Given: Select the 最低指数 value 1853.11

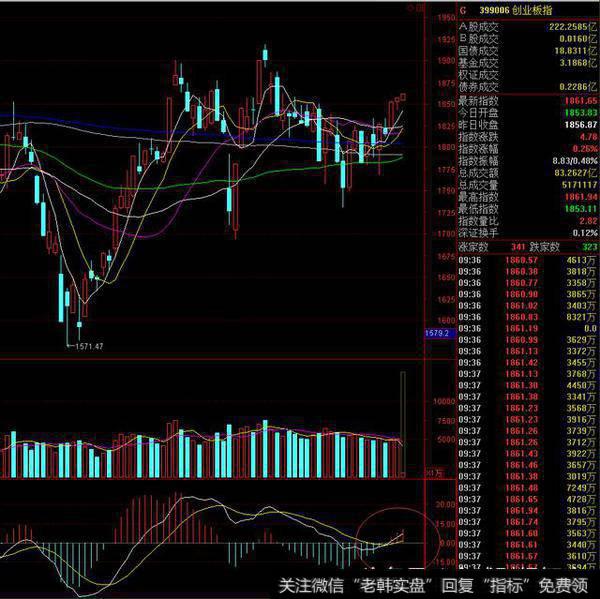Looking at the screenshot, I should coord(581,209).
